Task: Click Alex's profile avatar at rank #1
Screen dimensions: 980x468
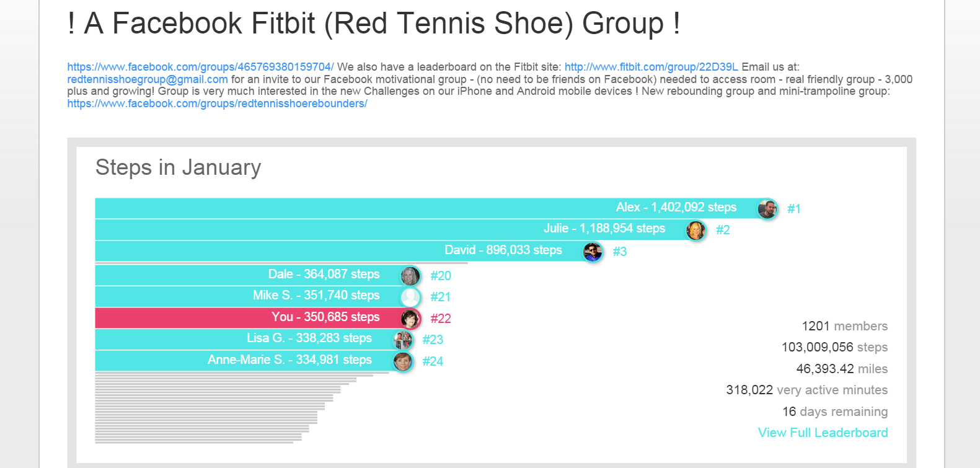Action: click(767, 209)
